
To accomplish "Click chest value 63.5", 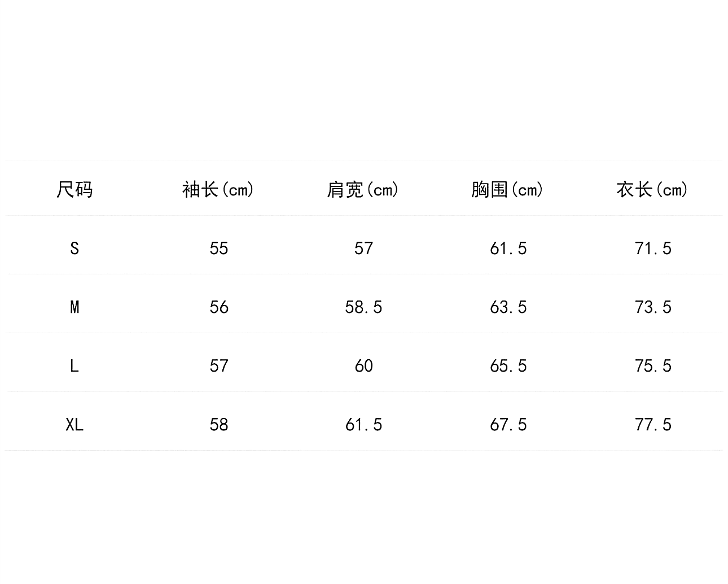I will click(508, 307).
